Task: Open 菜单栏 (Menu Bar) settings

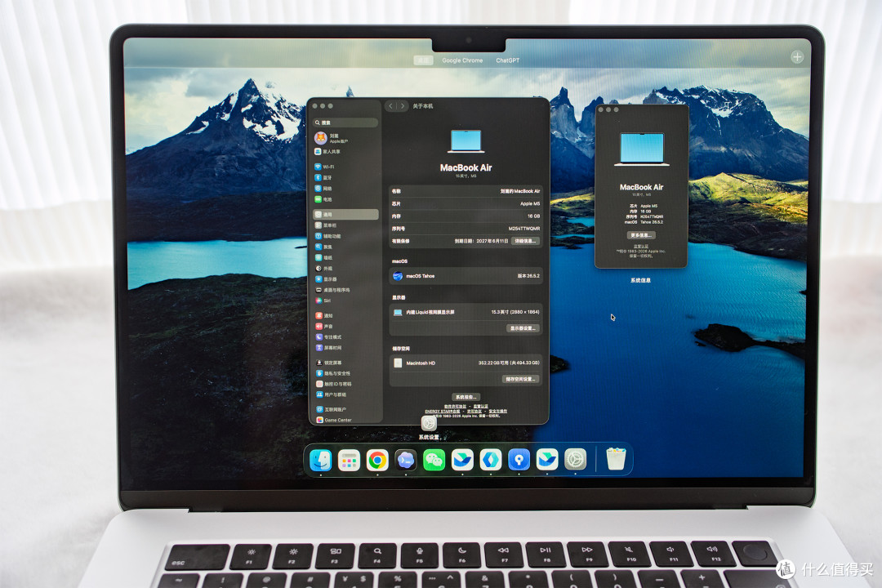Action: pos(326,225)
